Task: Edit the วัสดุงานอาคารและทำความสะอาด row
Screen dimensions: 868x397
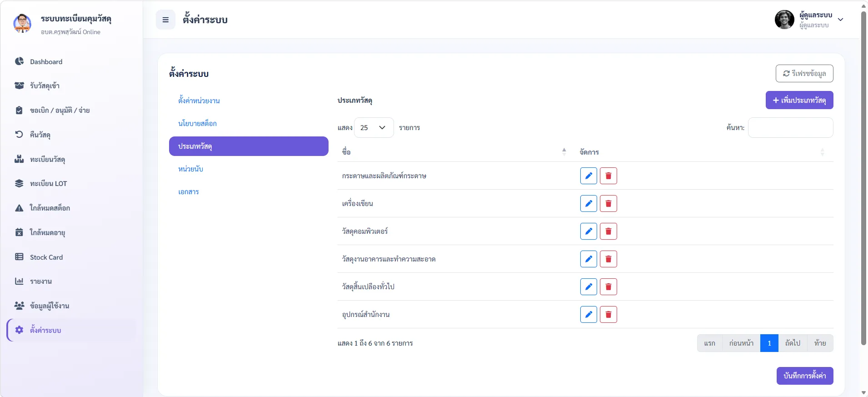Action: 589,259
